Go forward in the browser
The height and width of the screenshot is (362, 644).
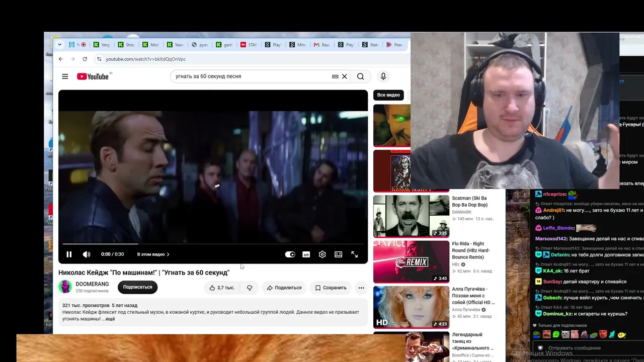[72, 59]
